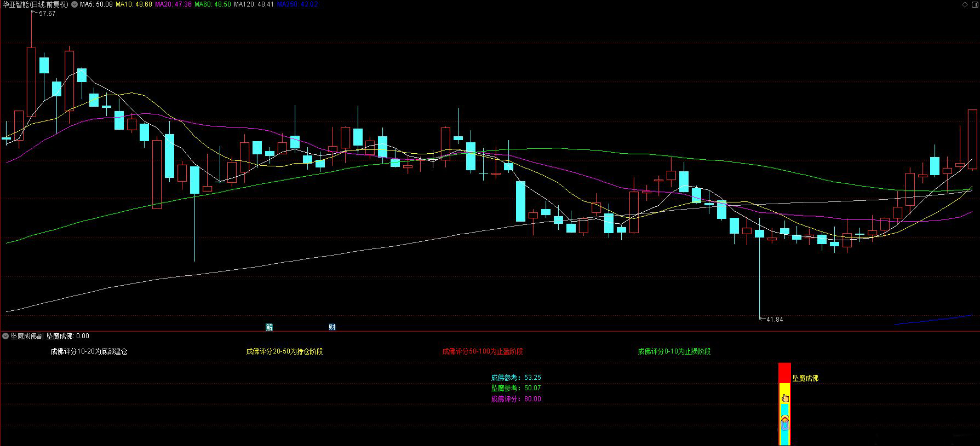This screenshot has height=446, width=980.
Task: Click the blue MA250: 42.02 label
Action: [x=297, y=4]
